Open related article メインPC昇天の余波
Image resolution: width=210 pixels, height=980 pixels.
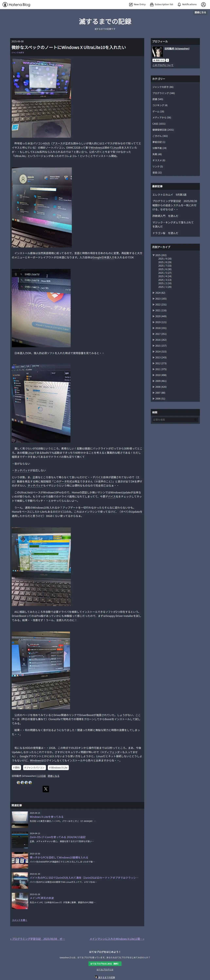42,898
